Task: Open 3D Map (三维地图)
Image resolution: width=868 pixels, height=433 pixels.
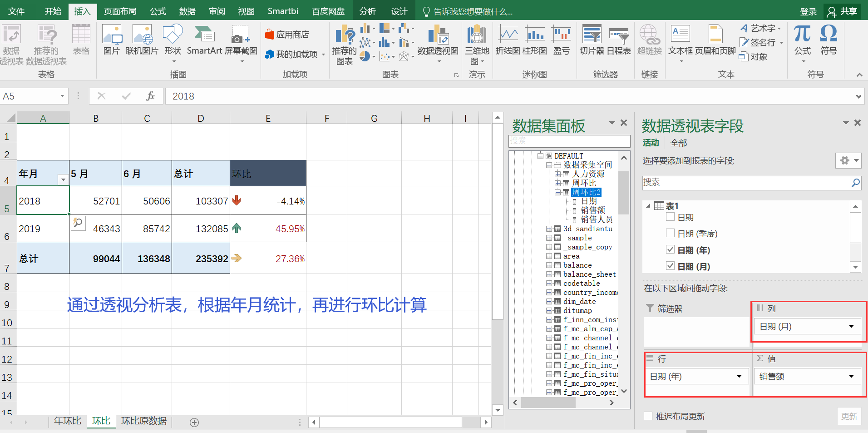Action: (477, 45)
